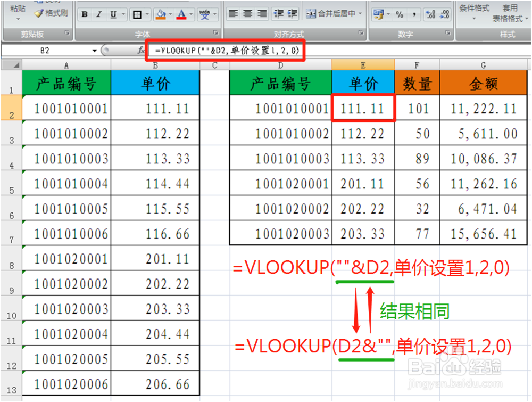
Task: Click the red Font Color swatch
Action: tap(181, 17)
